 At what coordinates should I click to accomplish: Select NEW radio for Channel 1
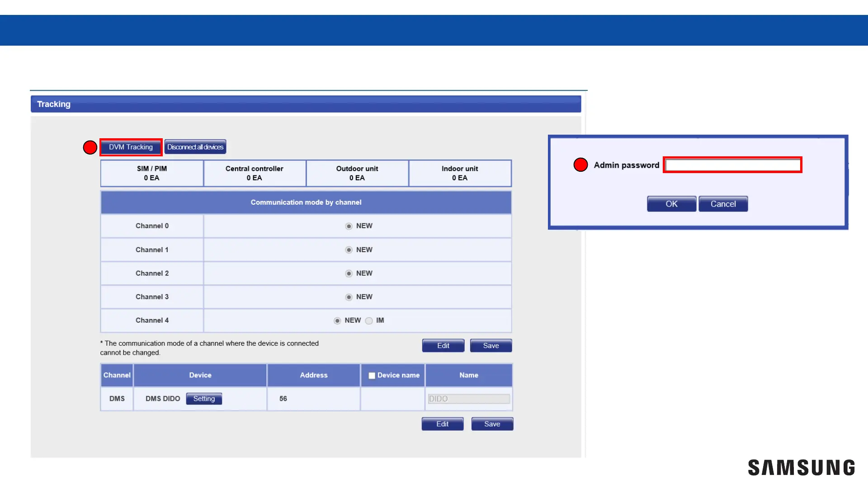(349, 250)
